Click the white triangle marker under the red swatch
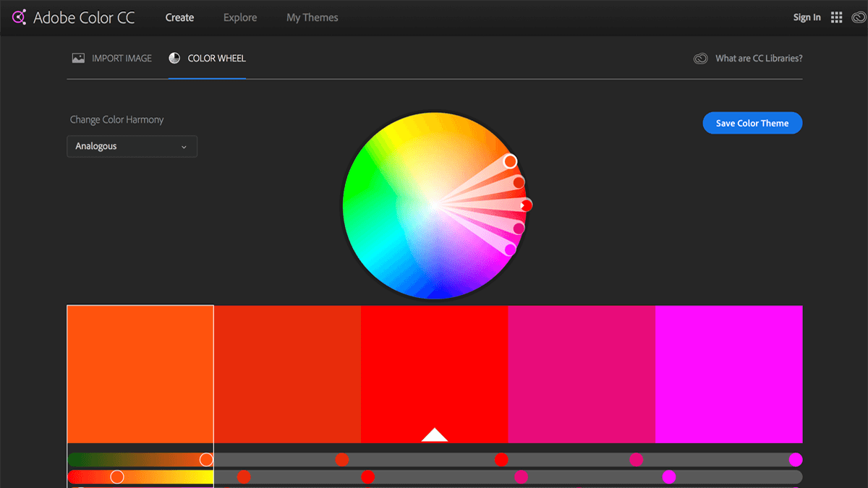 [x=434, y=435]
